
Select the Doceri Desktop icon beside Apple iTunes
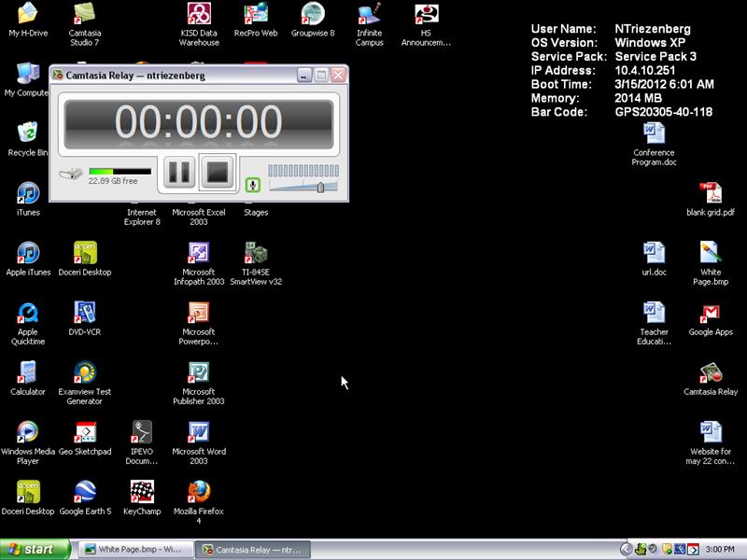point(85,259)
